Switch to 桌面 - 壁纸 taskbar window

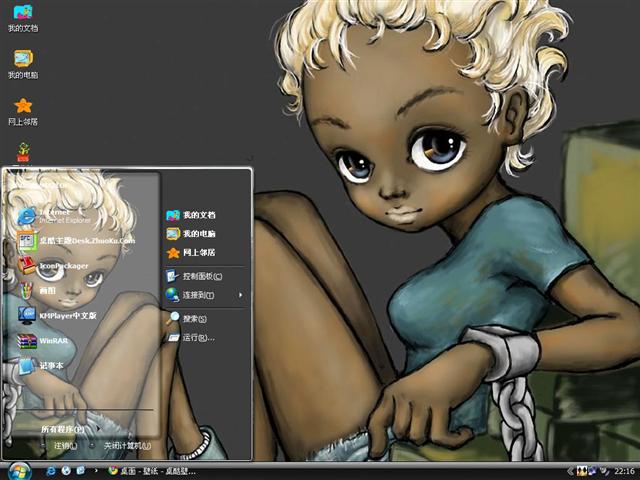click(152, 471)
